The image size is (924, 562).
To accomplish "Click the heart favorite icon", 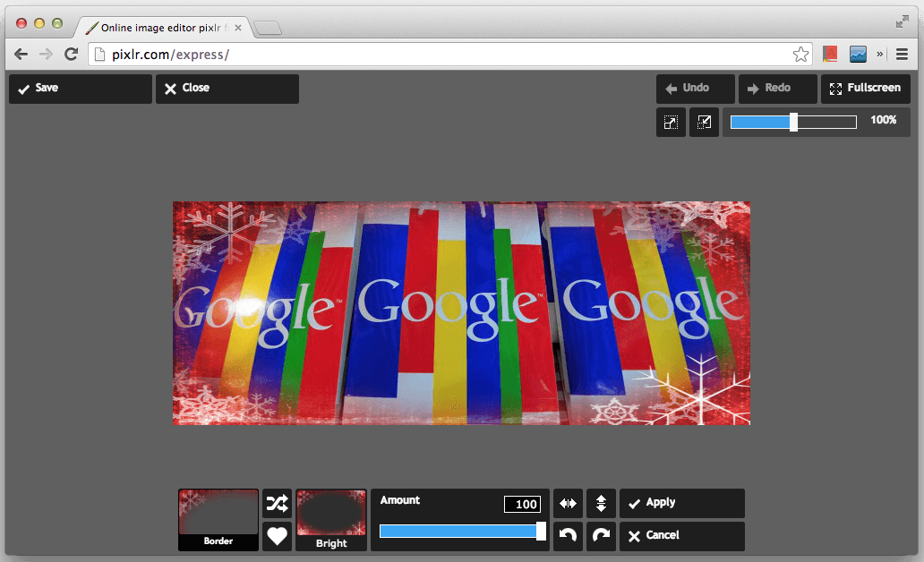I will (278, 536).
